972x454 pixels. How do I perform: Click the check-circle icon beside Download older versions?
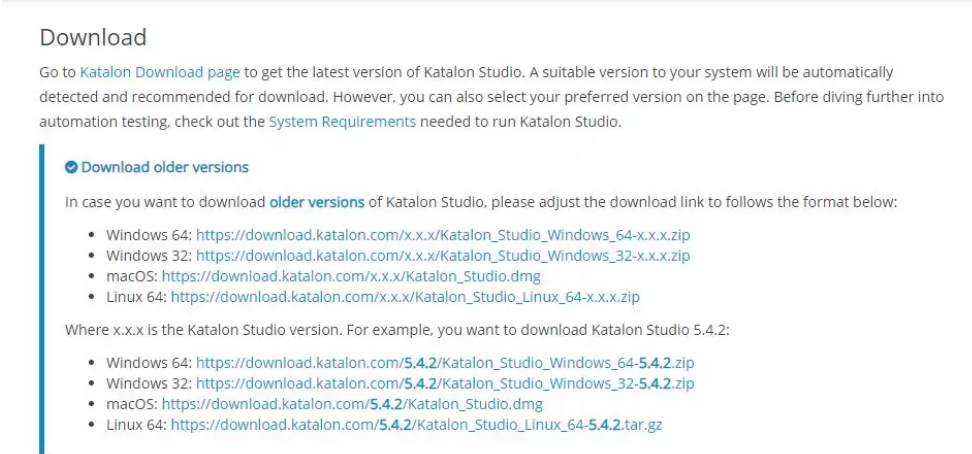click(x=71, y=167)
